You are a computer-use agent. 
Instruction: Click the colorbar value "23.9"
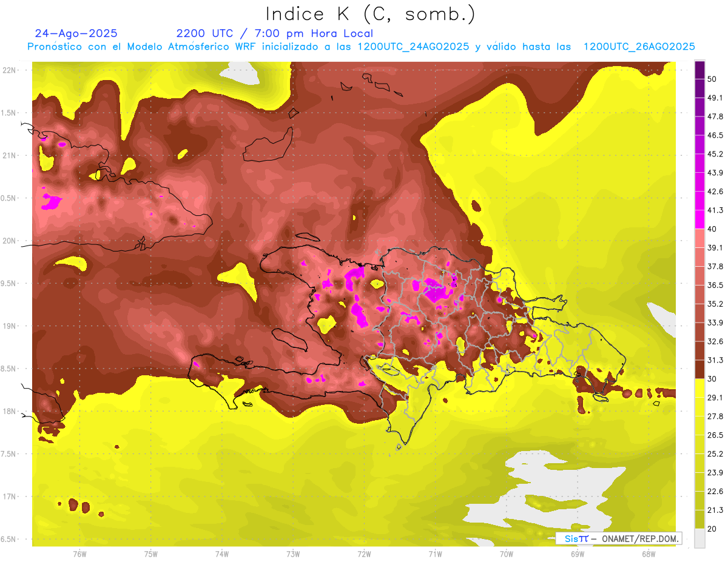click(x=715, y=472)
